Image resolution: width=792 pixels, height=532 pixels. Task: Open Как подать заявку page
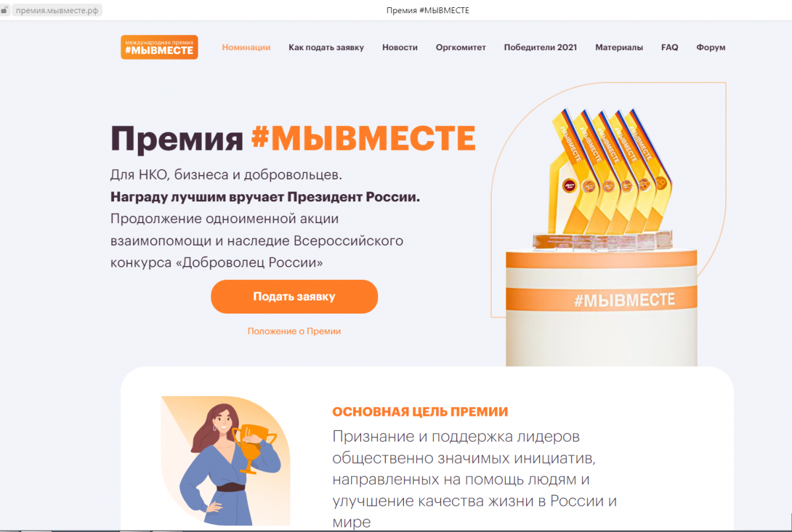326,48
